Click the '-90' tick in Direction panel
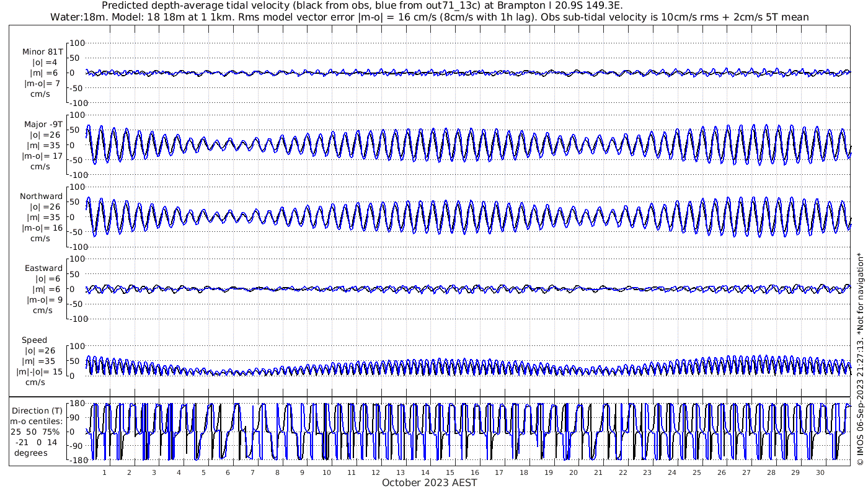 [x=77, y=446]
